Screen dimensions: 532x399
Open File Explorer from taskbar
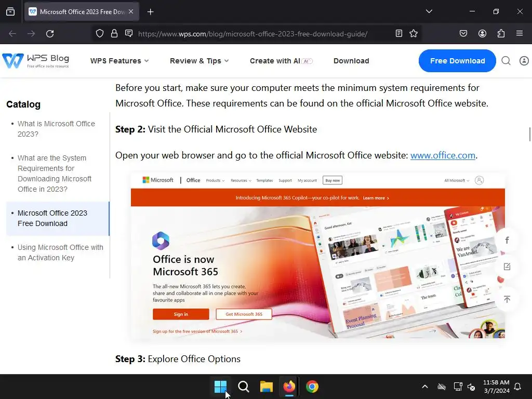[267, 387]
